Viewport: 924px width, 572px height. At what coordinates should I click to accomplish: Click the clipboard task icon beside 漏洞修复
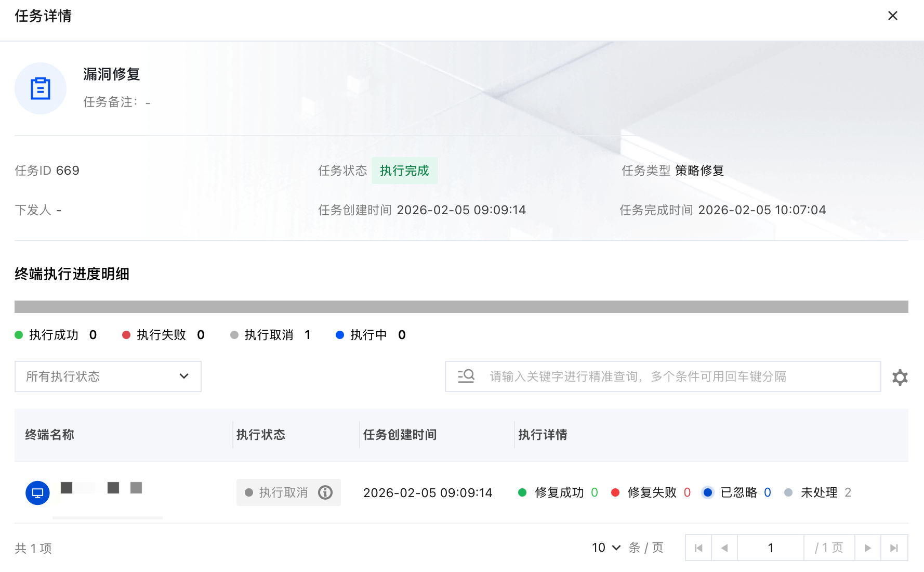click(x=41, y=88)
